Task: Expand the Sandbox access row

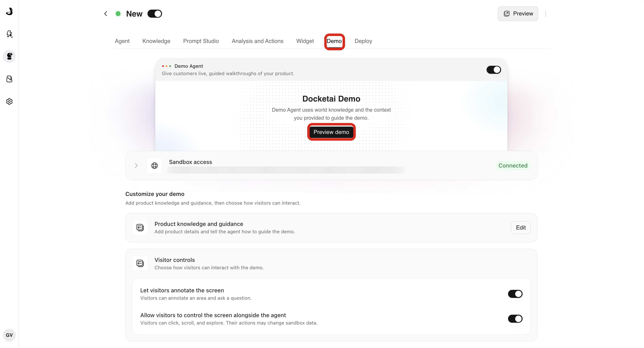Action: point(136,166)
